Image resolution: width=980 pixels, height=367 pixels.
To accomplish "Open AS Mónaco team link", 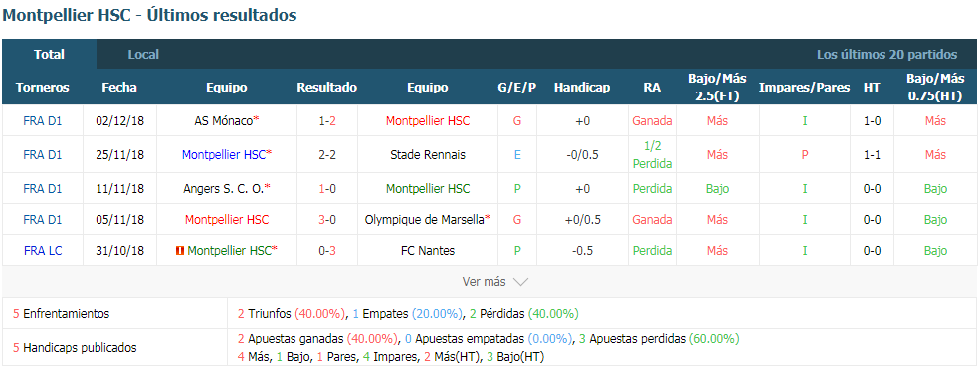I will 223,121.
